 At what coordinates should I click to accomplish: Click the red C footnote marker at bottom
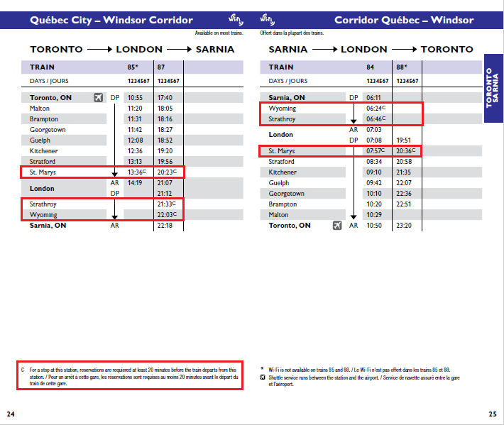point(22,370)
